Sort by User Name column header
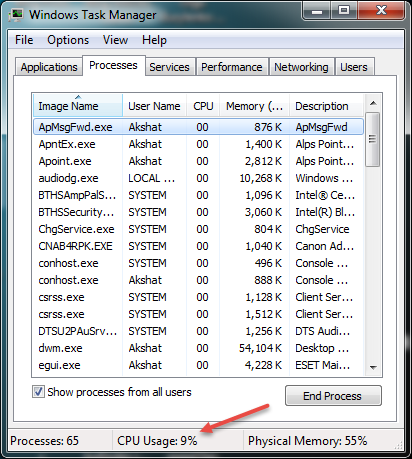The width and height of the screenshot is (412, 459). 154,106
